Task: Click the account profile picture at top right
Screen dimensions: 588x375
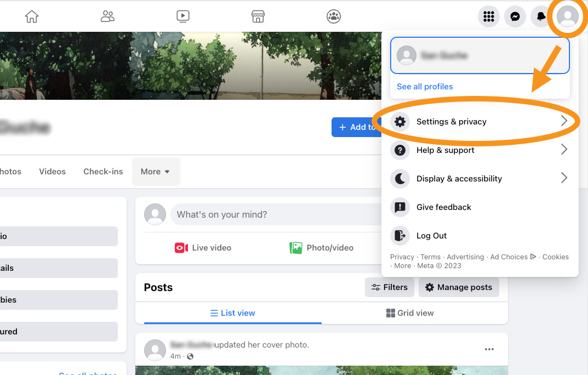Action: 567,17
